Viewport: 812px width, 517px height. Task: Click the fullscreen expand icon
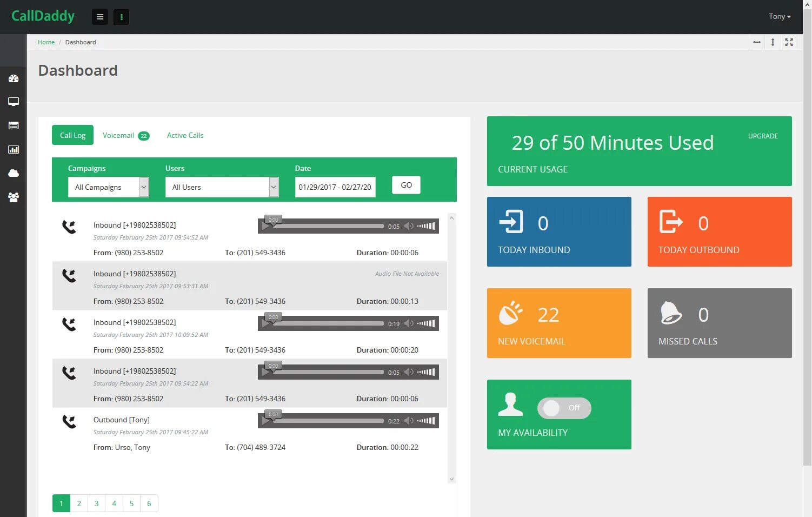(789, 42)
